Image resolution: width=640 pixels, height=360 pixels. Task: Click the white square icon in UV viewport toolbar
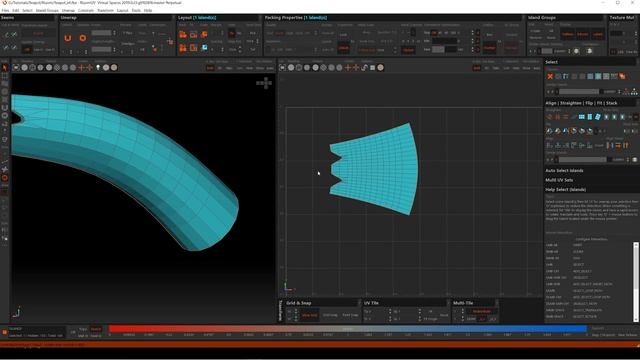pyautogui.click(x=372, y=68)
